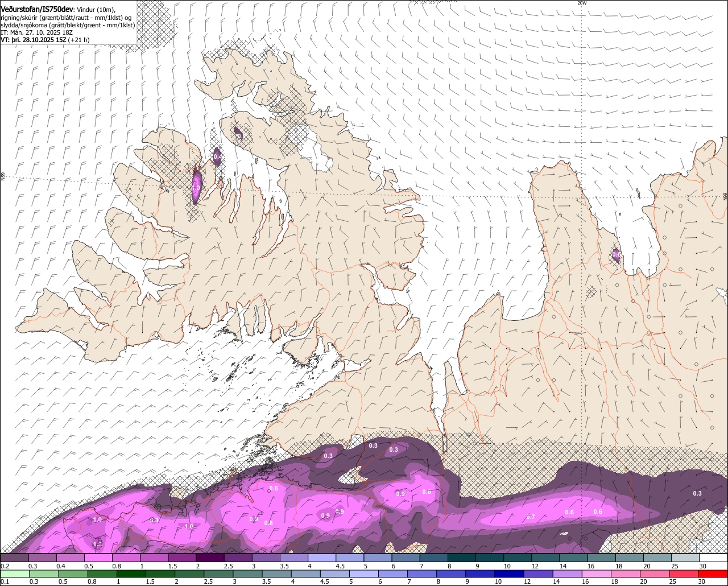Screen dimensions: 728x586
Task: Click the 'IT: Mán. 27. 10. 2025 18Z' line
Action: pyautogui.click(x=35, y=32)
